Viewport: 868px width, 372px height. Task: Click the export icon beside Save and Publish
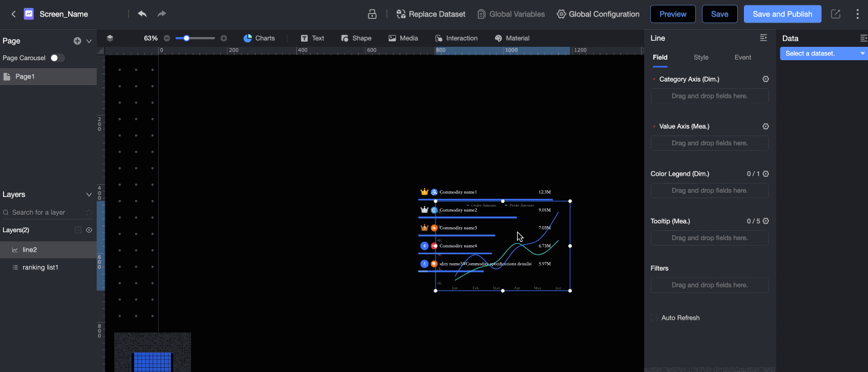(x=836, y=14)
